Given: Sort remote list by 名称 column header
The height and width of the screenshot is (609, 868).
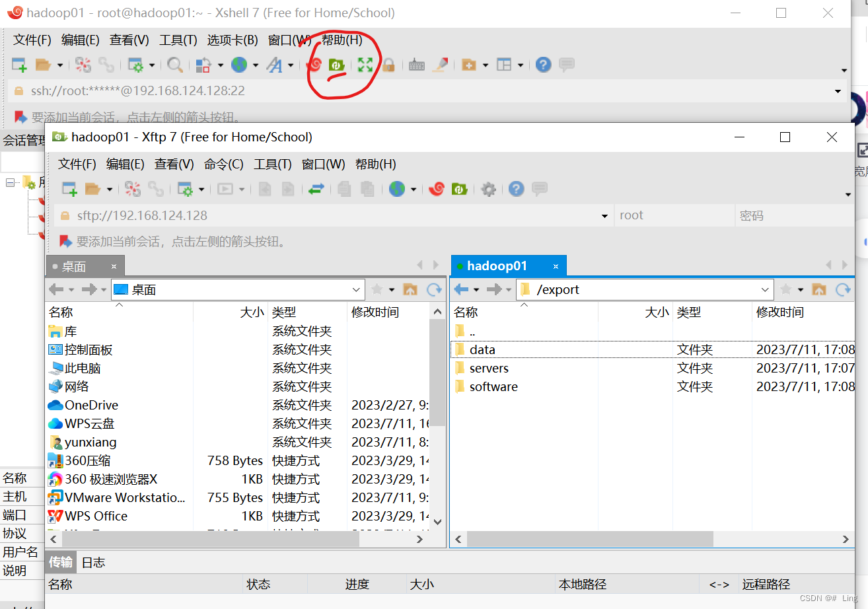Looking at the screenshot, I should click(x=524, y=312).
